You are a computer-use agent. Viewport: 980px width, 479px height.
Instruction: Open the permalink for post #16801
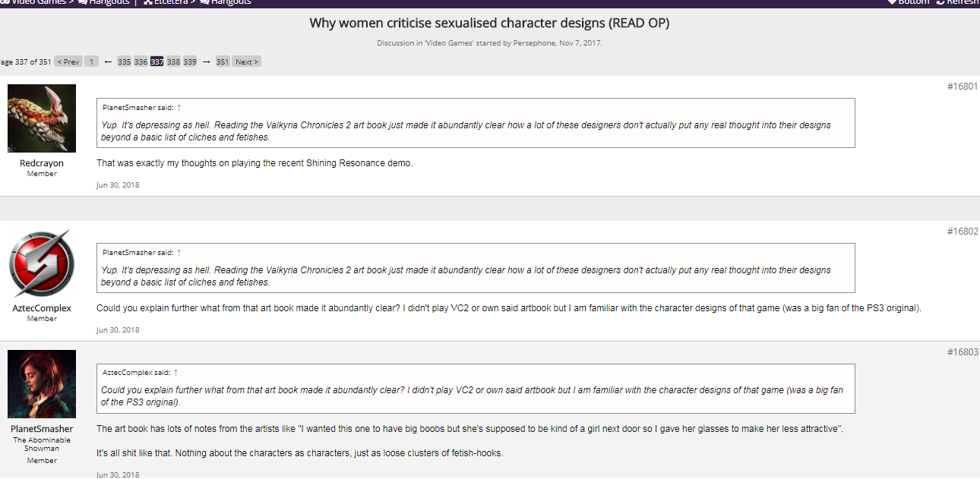pos(963,87)
